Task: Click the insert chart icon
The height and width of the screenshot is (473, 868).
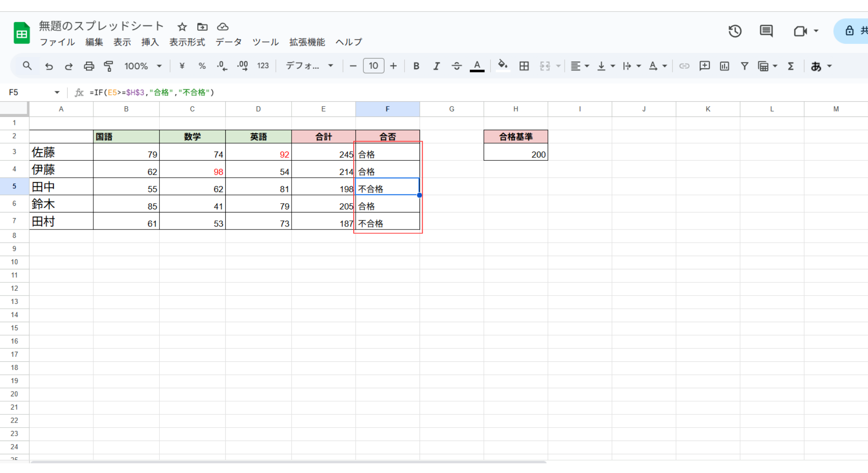Action: [724, 66]
